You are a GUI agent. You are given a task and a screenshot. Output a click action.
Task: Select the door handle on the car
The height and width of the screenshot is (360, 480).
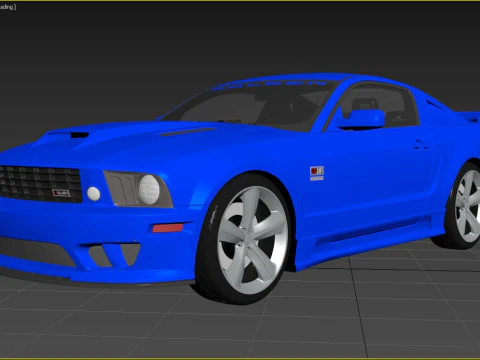421,145
